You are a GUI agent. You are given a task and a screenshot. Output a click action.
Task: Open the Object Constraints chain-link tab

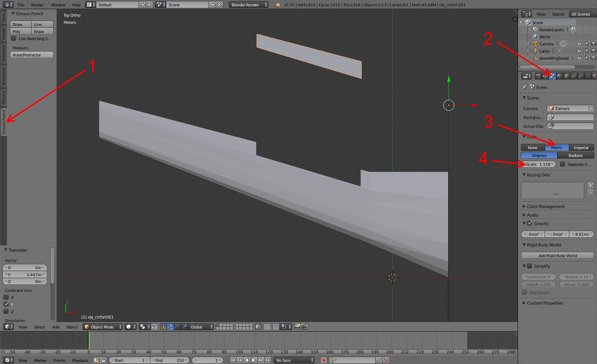[574, 76]
